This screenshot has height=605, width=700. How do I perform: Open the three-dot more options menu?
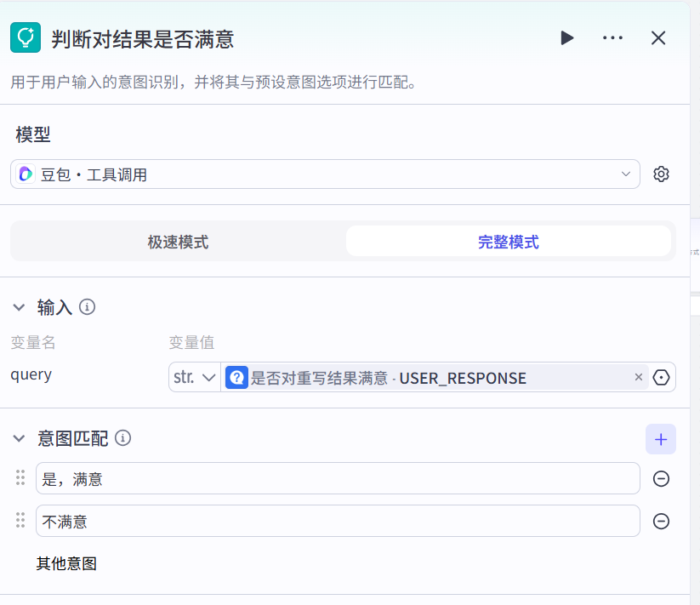coord(612,38)
